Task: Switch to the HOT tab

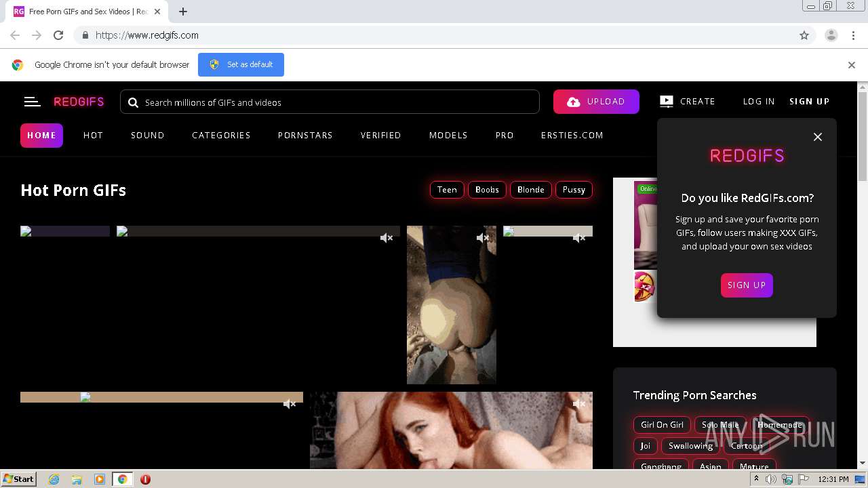Action: [x=93, y=136]
